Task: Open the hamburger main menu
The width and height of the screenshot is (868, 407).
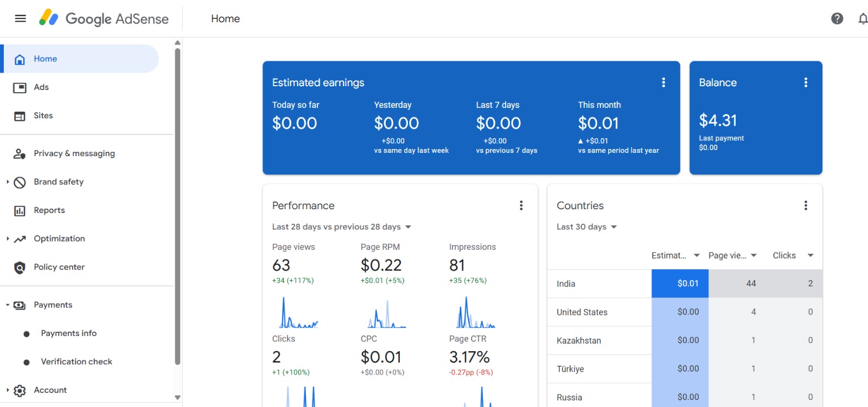Action: click(21, 18)
